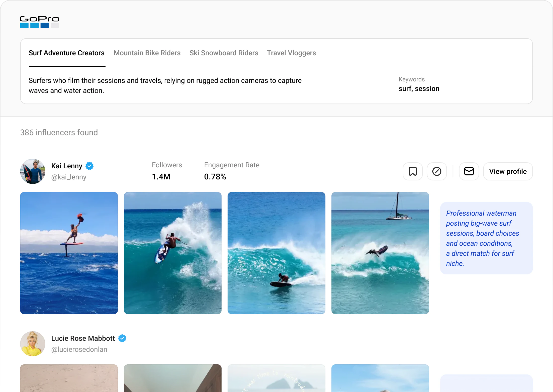Switch to the Mountain Bike Riders tab

[147, 53]
